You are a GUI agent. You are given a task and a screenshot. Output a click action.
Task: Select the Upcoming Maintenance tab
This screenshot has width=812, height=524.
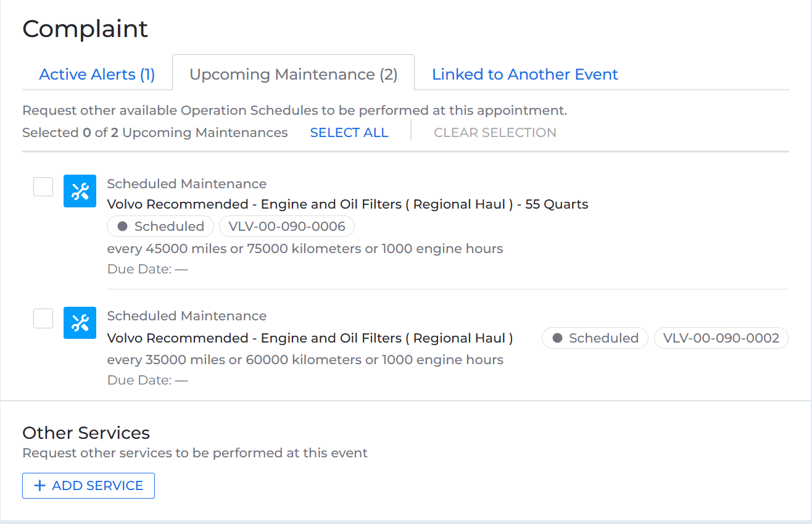[292, 74]
